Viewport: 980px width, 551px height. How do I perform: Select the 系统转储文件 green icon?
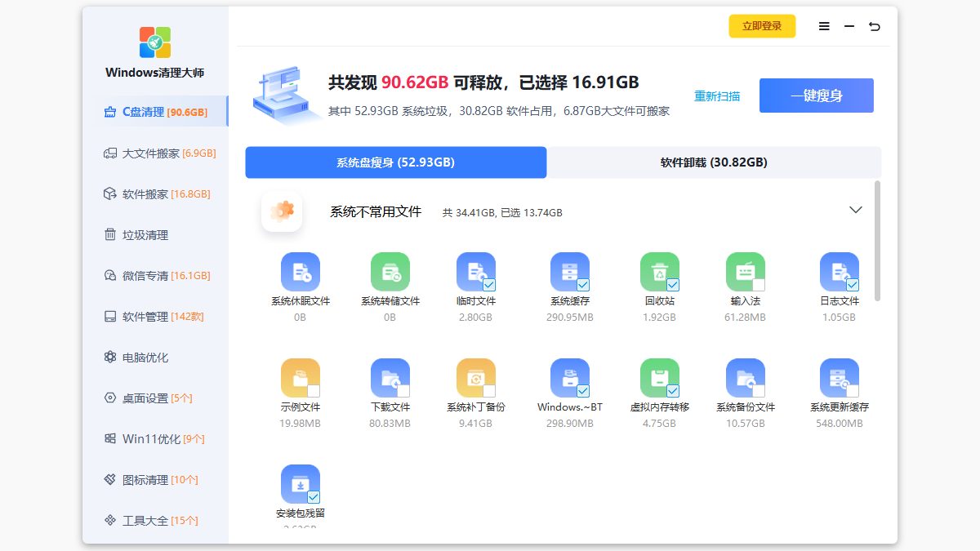click(x=390, y=273)
